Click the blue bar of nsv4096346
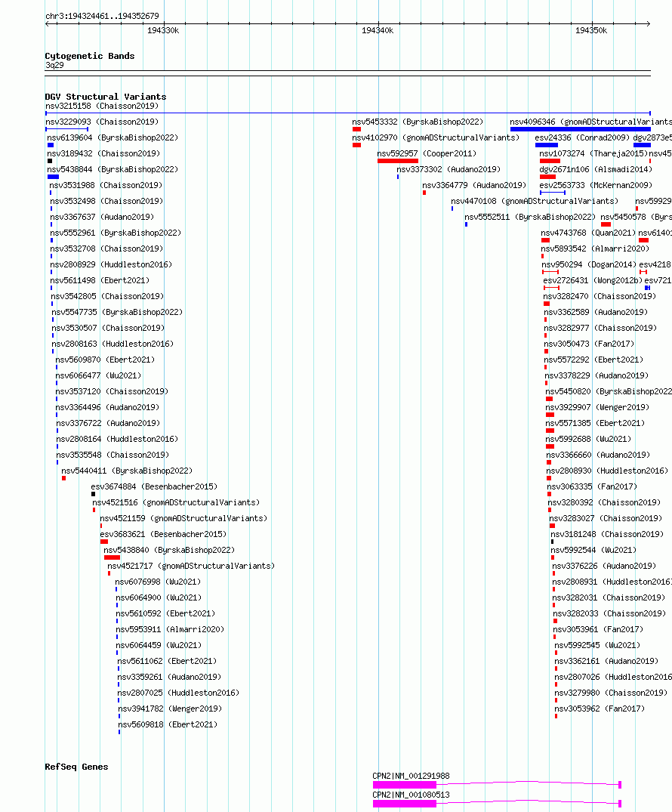The height and width of the screenshot is (812, 672). pos(580,129)
